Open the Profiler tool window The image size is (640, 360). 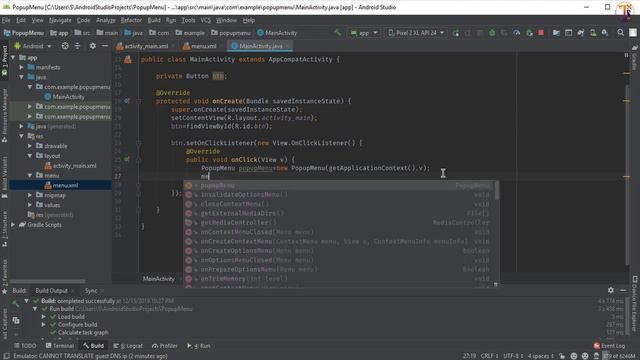[165, 346]
